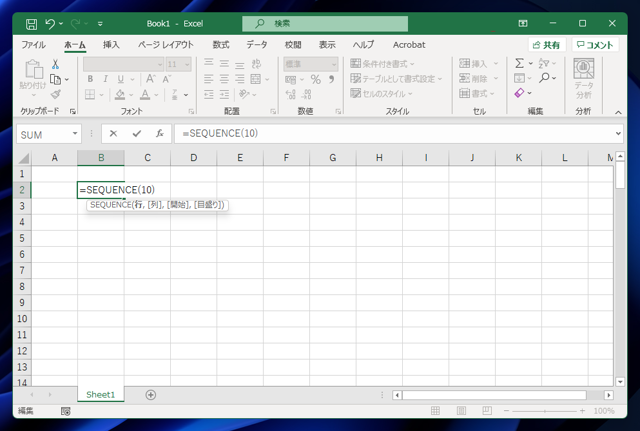Click the 共有 share button

click(x=547, y=45)
